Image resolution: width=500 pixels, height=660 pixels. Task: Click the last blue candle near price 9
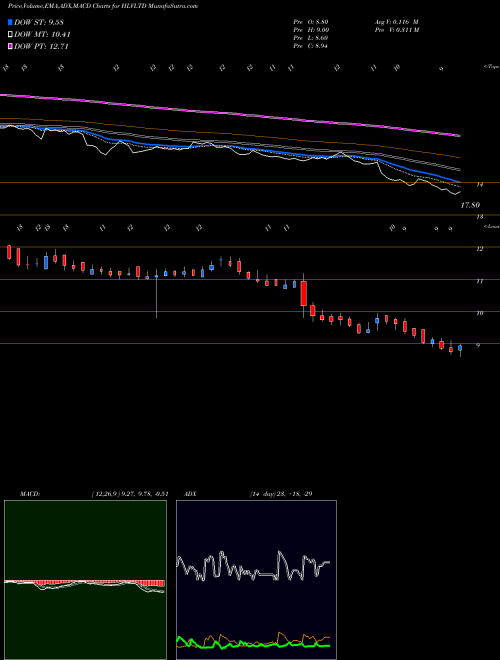tap(460, 349)
